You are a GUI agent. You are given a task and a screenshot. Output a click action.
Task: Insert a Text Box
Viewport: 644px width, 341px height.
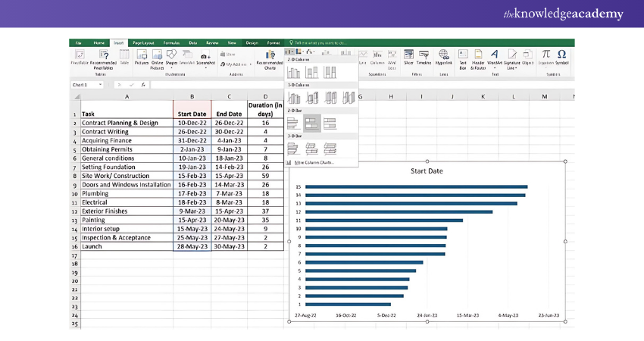(461, 57)
